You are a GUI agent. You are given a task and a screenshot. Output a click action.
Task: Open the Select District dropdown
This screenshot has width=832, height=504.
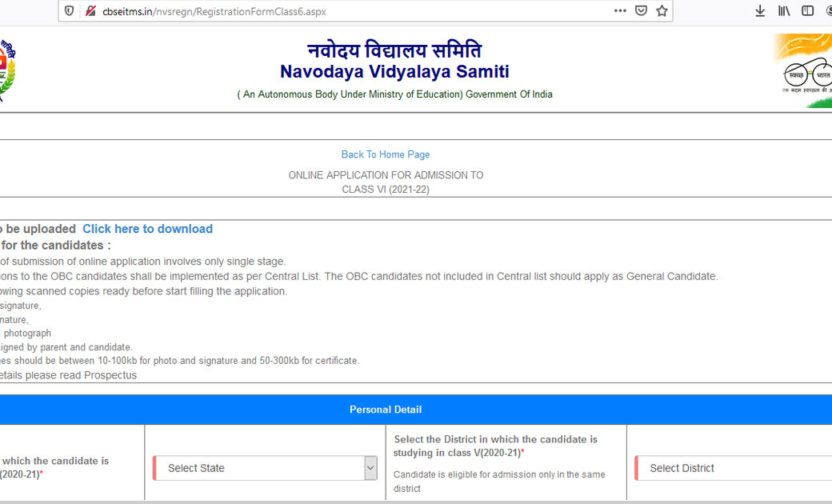point(734,468)
